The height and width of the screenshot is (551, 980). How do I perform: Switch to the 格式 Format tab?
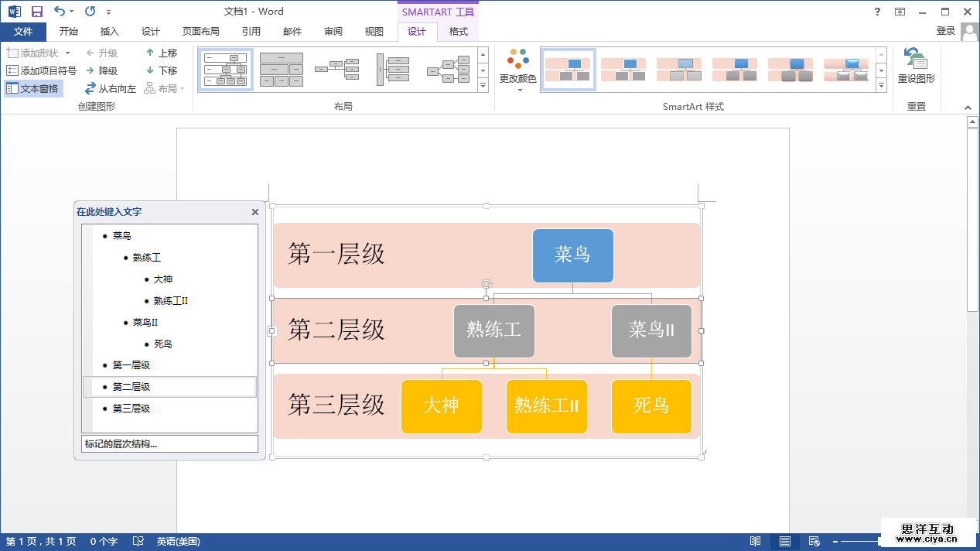[x=459, y=32]
